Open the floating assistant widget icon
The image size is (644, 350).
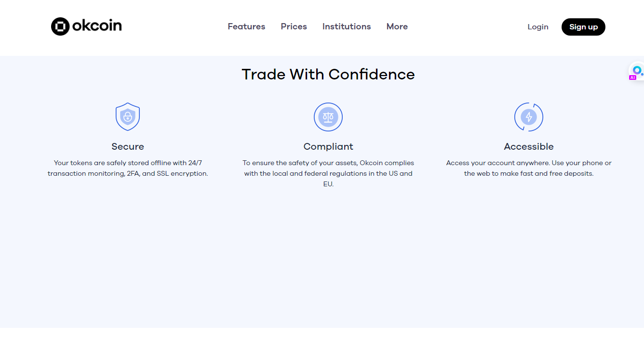coord(637,70)
